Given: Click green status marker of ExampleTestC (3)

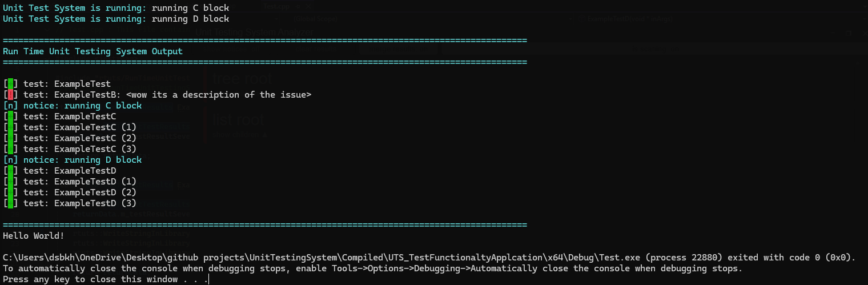Looking at the screenshot, I should point(10,149).
